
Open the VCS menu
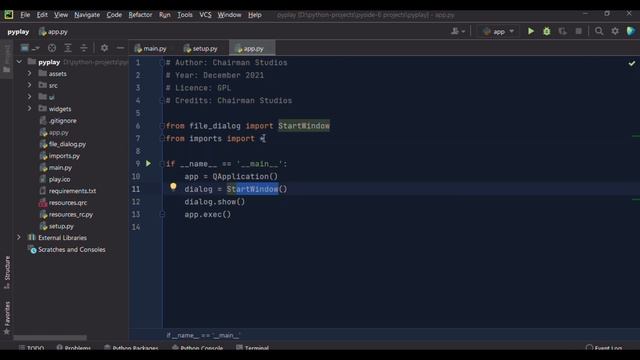(205, 15)
